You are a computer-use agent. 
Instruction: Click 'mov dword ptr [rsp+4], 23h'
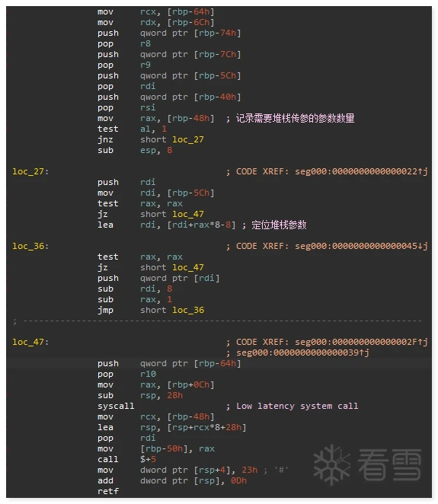pos(177,470)
